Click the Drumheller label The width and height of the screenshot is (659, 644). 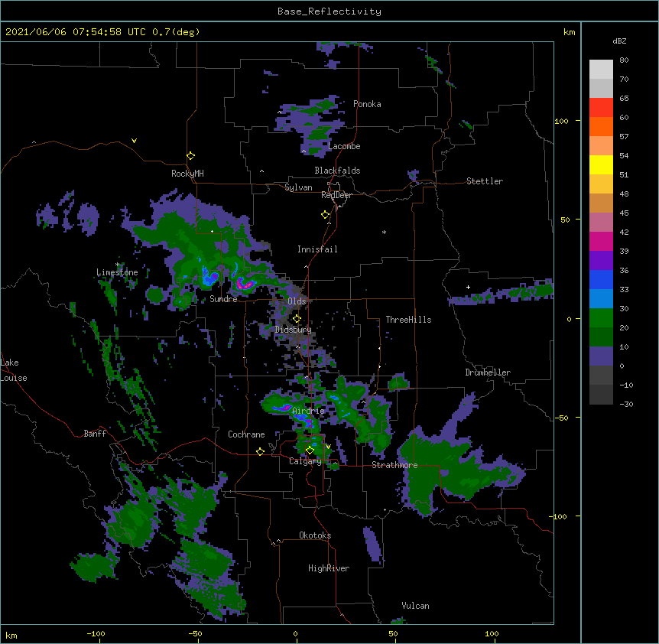click(x=488, y=372)
